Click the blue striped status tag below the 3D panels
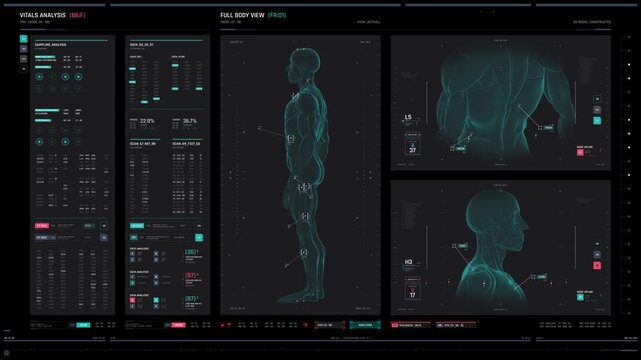Screen dimensions: 641x360 [x=456, y=325]
